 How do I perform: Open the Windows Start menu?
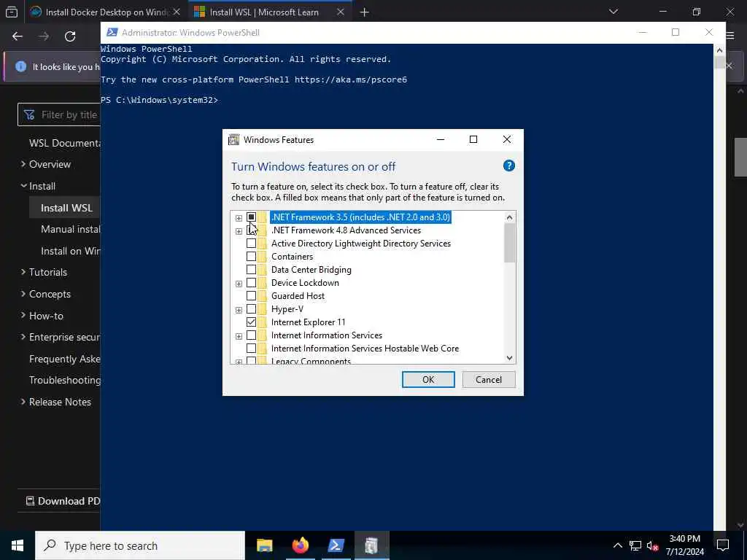click(18, 545)
